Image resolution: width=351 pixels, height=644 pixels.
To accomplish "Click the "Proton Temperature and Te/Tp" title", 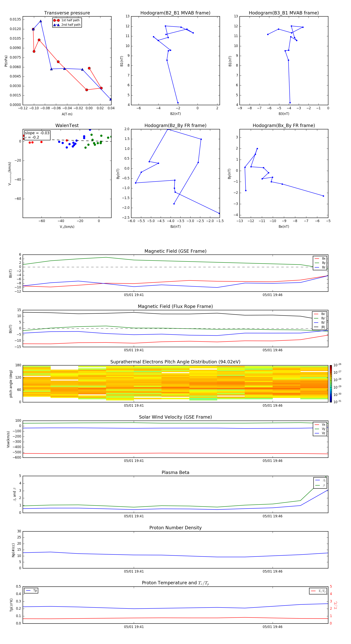I will tap(175, 583).
